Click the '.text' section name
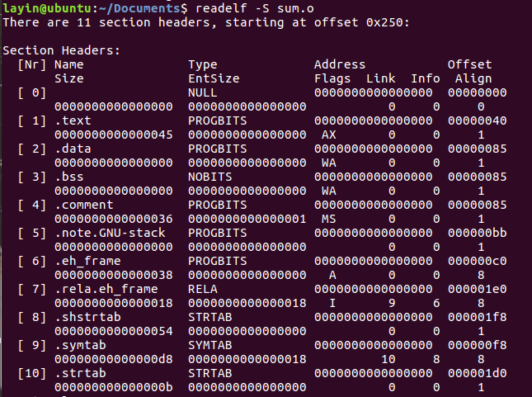532x397 pixels. point(73,121)
